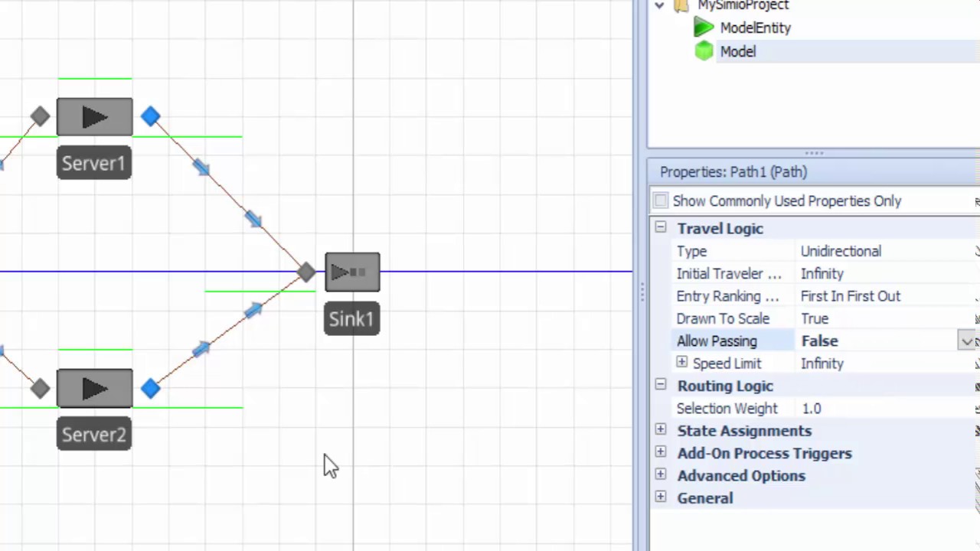Click the Selection Weight value 1.0
The width and height of the screenshot is (980, 551).
pos(811,409)
